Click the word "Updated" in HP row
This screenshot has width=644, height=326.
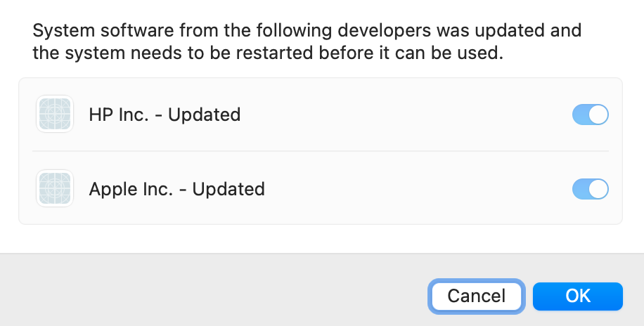pos(204,115)
